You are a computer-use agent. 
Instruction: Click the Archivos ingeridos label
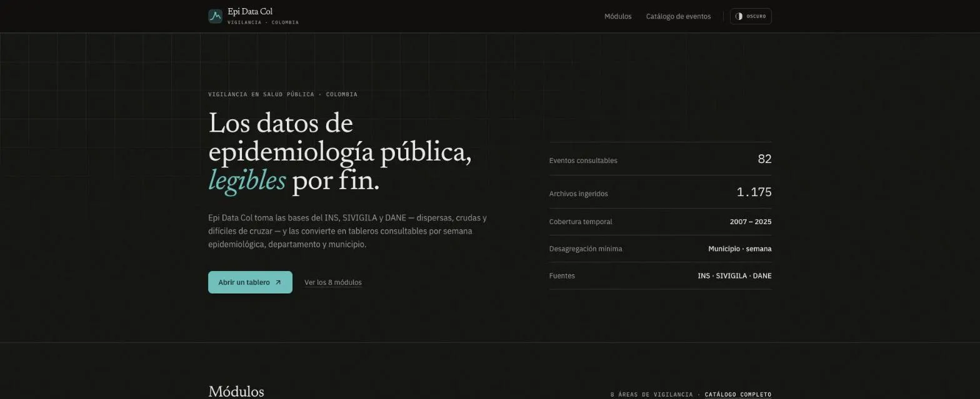click(578, 194)
